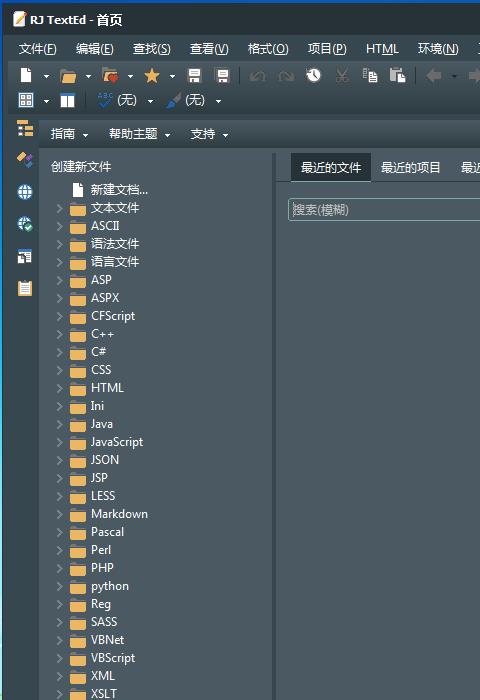Screen dimensions: 480x700
Task: Click the back navigation arrow icon
Action: tap(434, 76)
